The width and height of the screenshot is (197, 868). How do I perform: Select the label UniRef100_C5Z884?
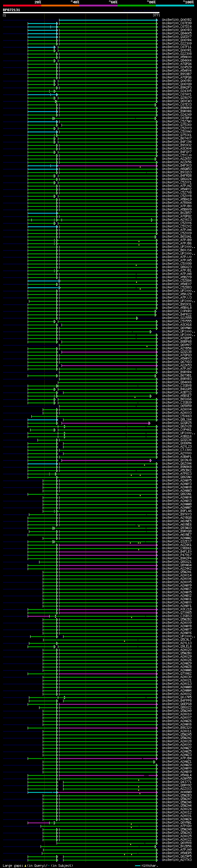(176, 281)
